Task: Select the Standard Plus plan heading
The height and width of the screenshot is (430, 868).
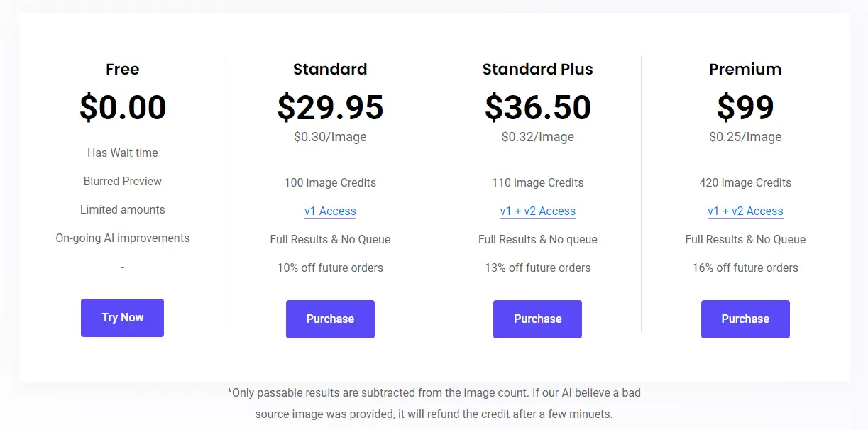Action: [537, 69]
